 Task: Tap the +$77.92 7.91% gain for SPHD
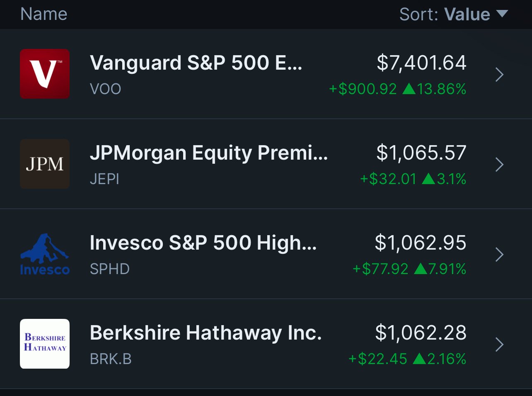click(x=409, y=269)
